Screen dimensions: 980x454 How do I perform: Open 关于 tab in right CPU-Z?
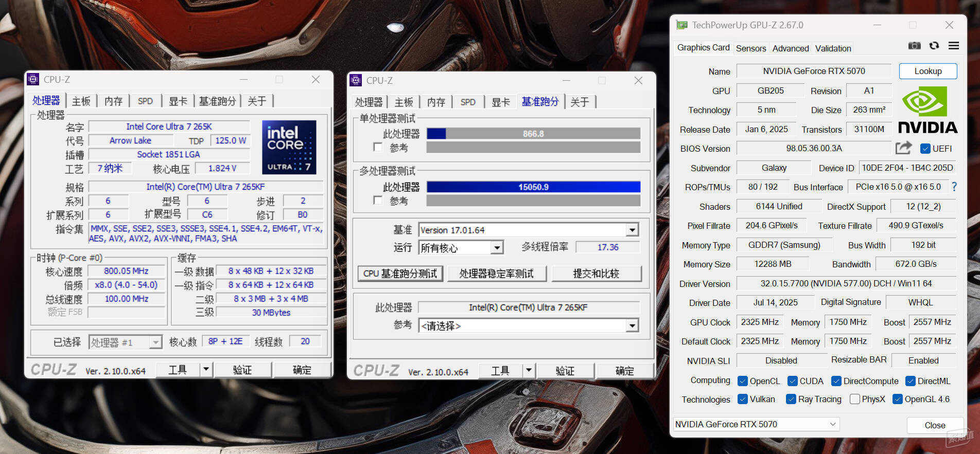click(580, 102)
